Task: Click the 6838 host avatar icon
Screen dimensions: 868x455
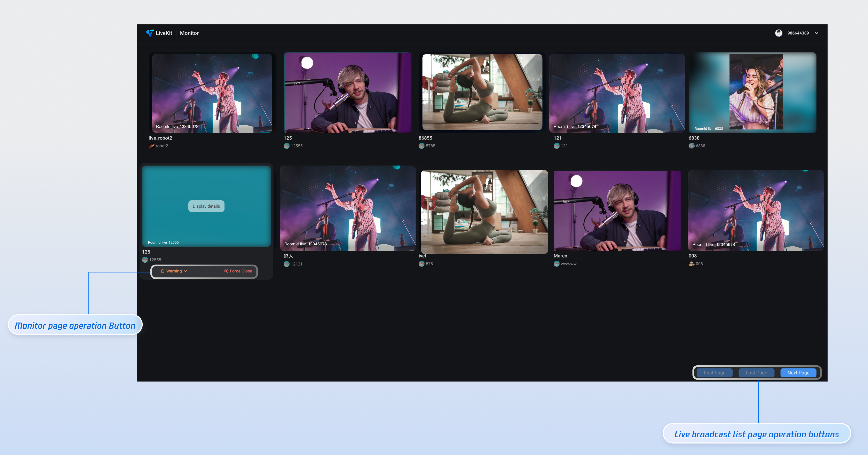Action: [x=692, y=146]
